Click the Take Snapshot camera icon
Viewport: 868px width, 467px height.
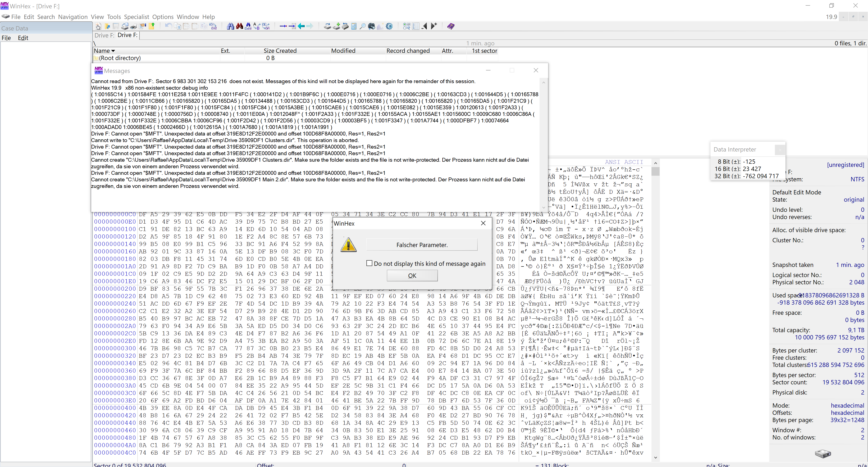point(371,26)
